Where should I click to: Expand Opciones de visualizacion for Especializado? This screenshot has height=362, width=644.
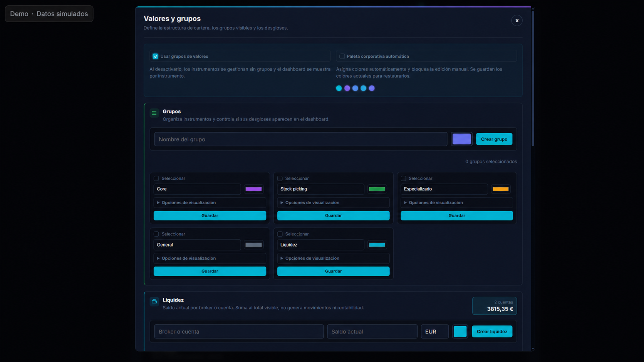click(456, 203)
